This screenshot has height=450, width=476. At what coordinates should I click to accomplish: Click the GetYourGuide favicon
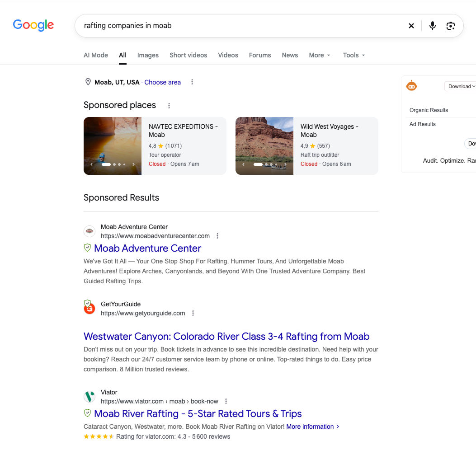pyautogui.click(x=90, y=308)
